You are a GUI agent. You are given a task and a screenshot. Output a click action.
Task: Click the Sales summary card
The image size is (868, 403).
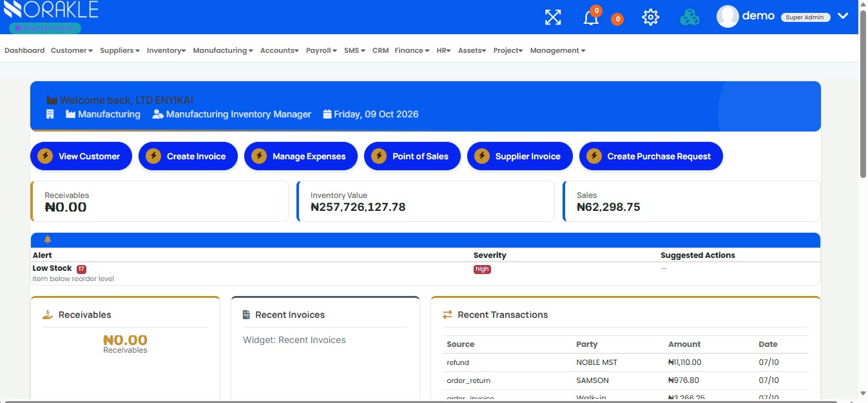(691, 201)
